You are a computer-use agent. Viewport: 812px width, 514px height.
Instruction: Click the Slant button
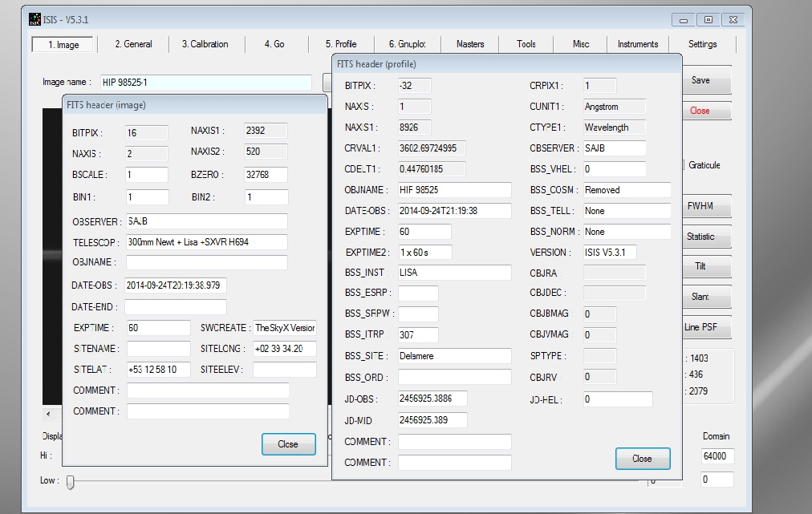coord(706,297)
